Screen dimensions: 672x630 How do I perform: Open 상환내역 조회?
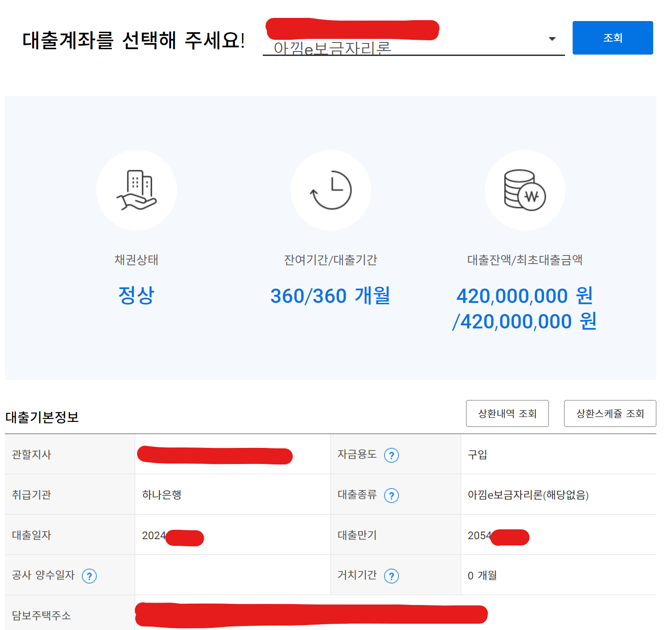[507, 413]
